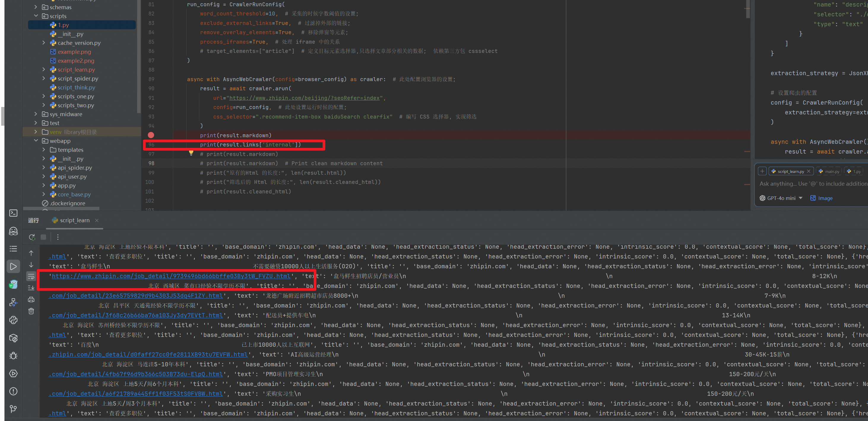Expand the templates folder
The width and height of the screenshot is (868, 421).
[x=43, y=150]
